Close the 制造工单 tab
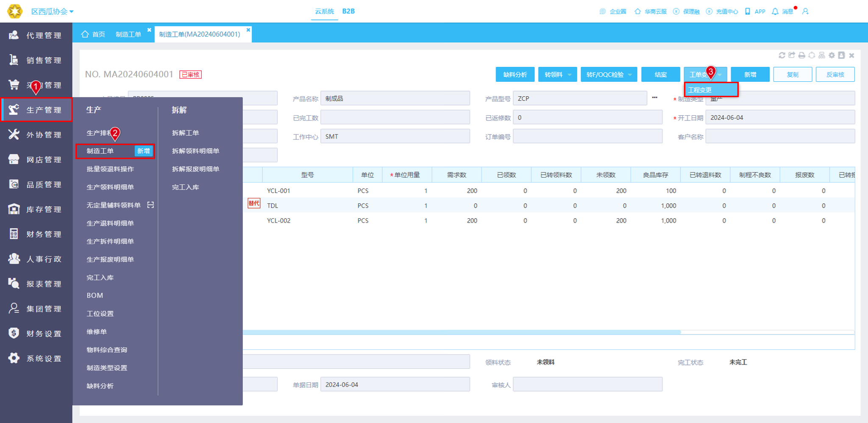 coord(149,30)
